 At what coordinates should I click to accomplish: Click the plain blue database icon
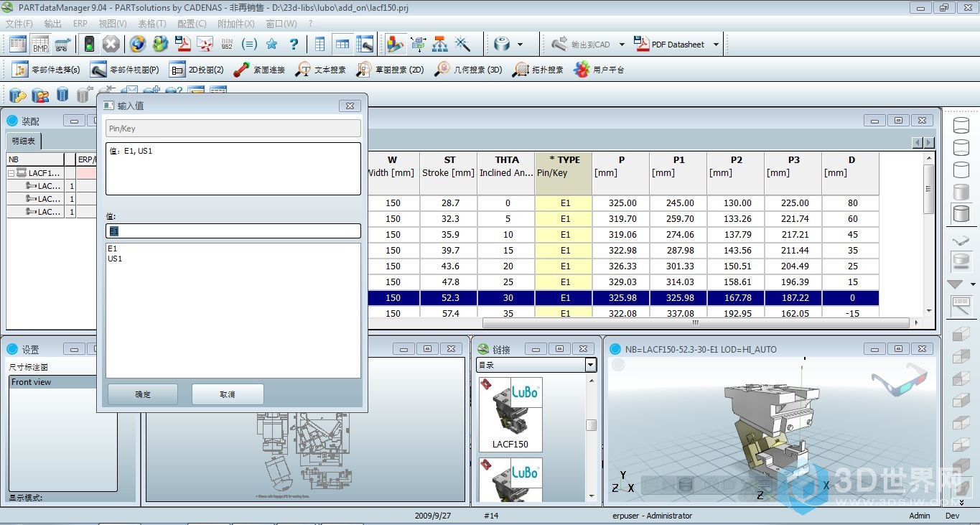pos(62,95)
